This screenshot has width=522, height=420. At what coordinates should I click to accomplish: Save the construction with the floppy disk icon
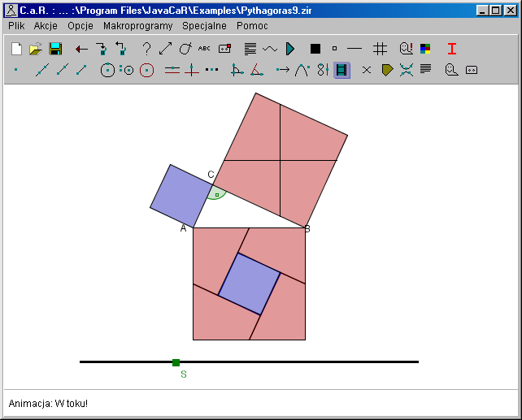55,49
